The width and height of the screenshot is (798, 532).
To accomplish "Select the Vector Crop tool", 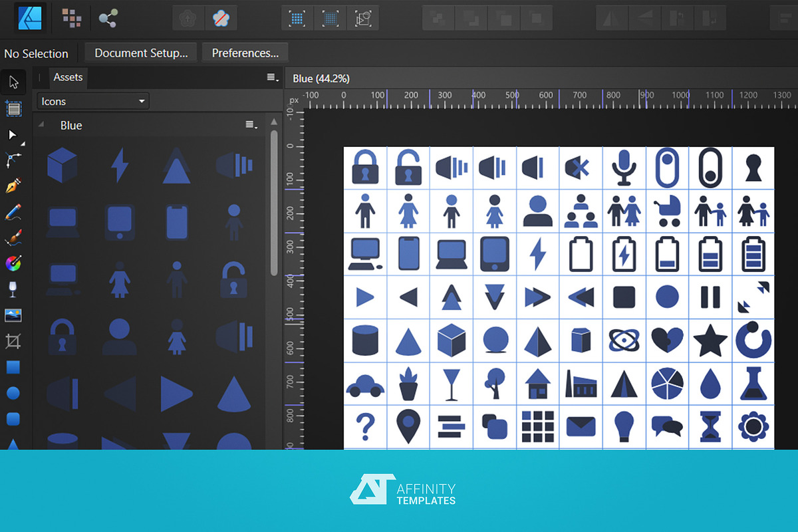I will (13, 342).
